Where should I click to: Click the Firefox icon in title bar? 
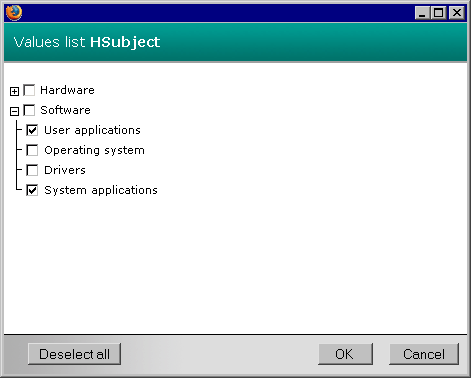pos(14,13)
